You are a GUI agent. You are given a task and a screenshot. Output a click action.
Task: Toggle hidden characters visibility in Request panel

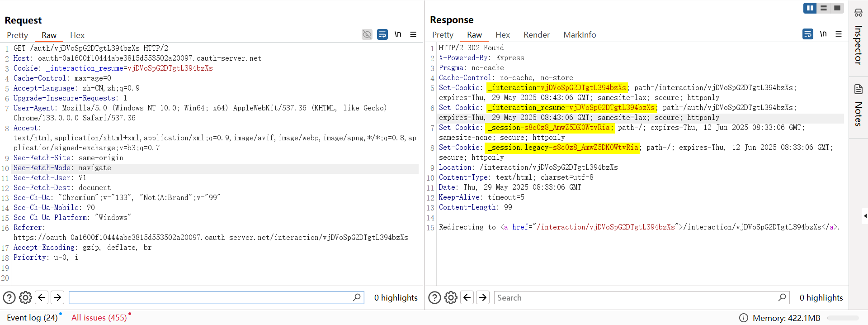click(367, 34)
